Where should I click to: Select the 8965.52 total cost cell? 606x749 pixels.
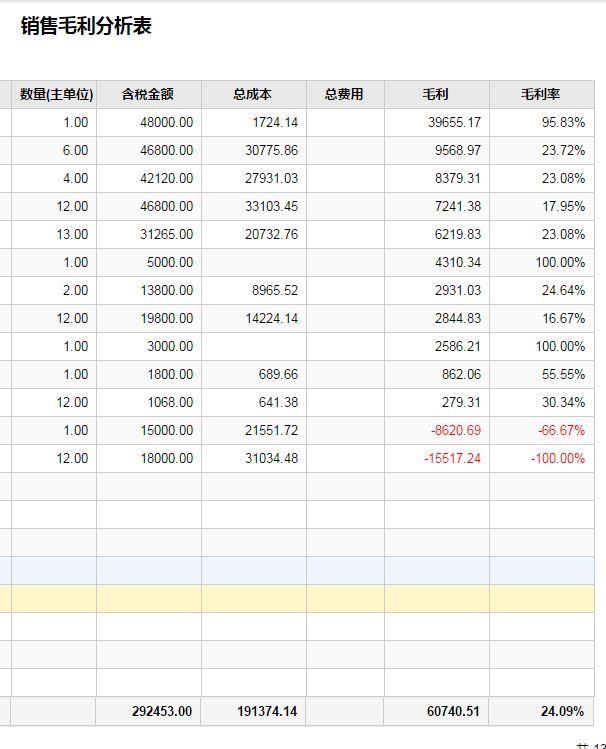tap(254, 290)
